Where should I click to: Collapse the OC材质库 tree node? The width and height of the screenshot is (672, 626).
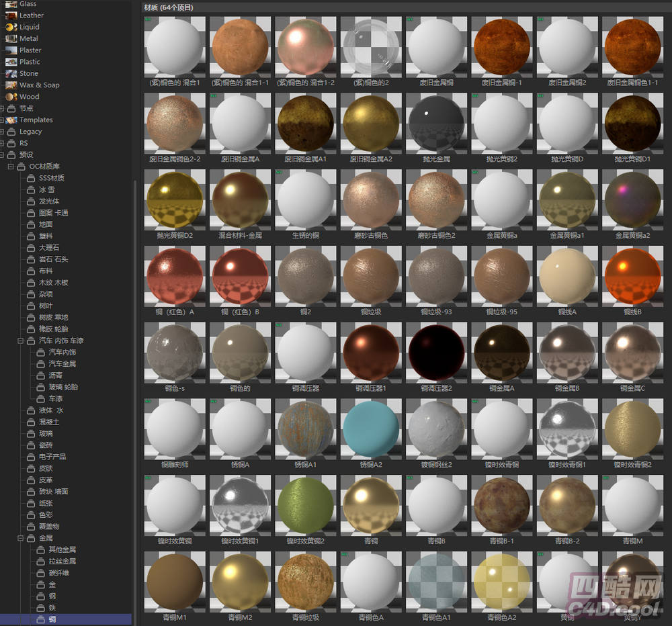click(11, 167)
